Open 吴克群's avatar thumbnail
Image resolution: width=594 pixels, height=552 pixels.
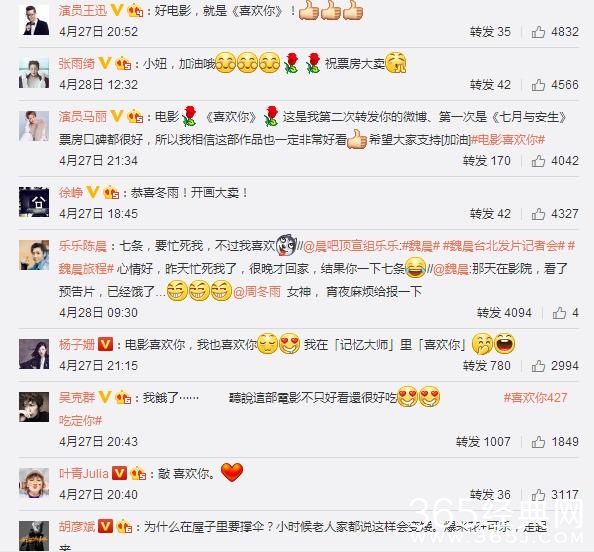coord(34,407)
